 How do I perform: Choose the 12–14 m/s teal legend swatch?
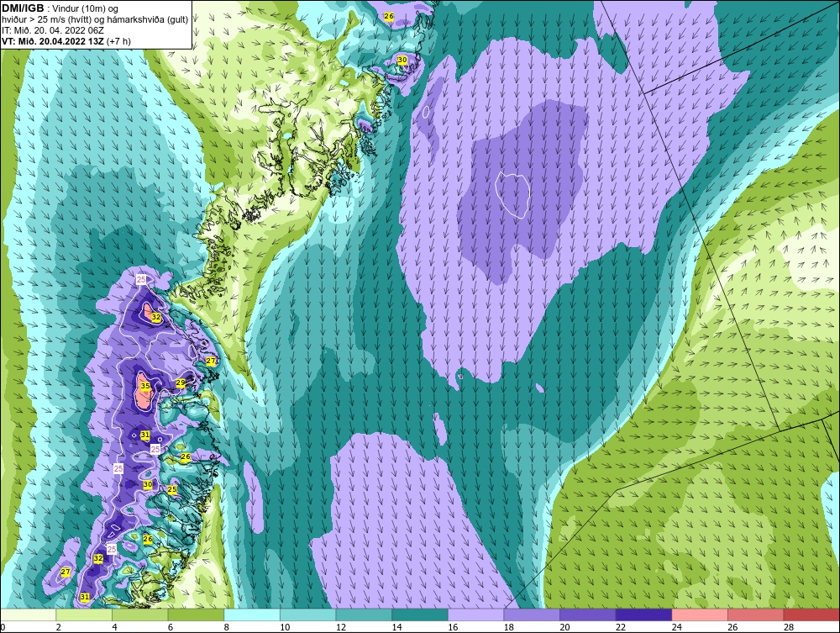[364, 615]
